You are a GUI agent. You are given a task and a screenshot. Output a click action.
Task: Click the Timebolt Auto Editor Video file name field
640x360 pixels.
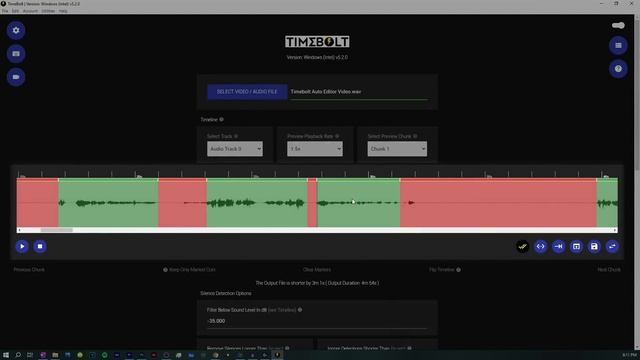pos(359,92)
